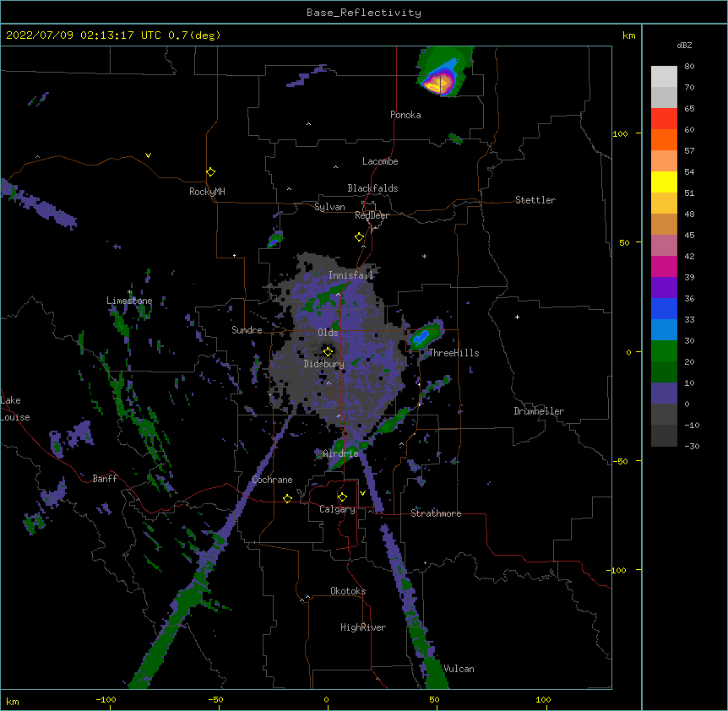Click the white asterisk marker above Limestone

tap(129, 292)
